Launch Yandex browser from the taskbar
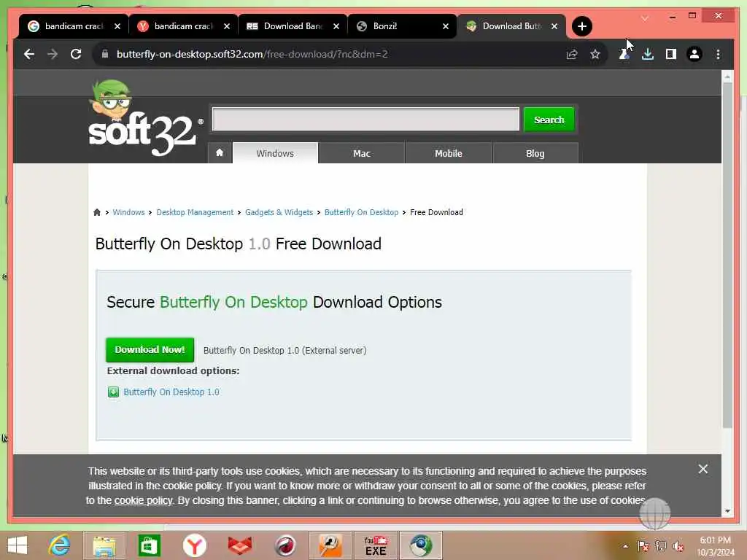This screenshot has width=747, height=560. (x=194, y=545)
